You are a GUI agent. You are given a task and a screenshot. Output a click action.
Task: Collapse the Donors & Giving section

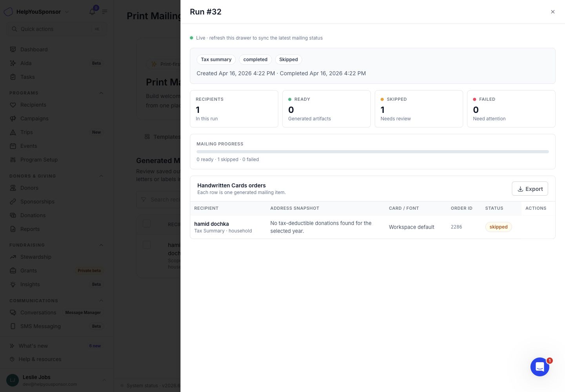click(101, 176)
